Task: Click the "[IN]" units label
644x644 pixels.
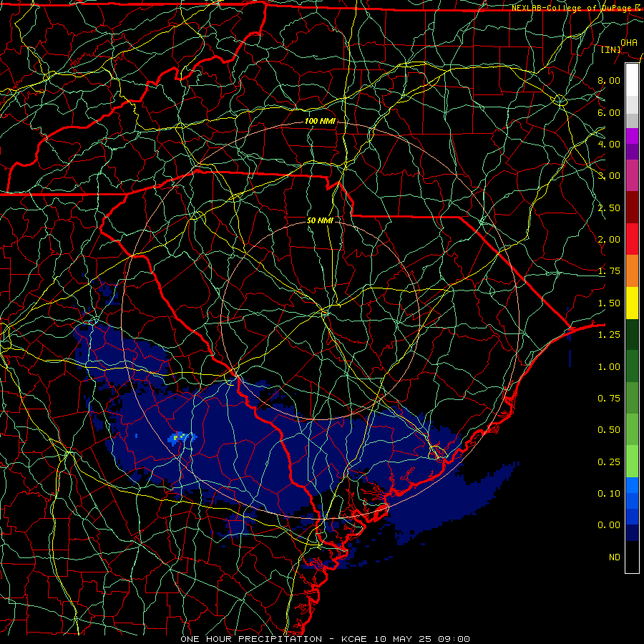Action: point(611,49)
